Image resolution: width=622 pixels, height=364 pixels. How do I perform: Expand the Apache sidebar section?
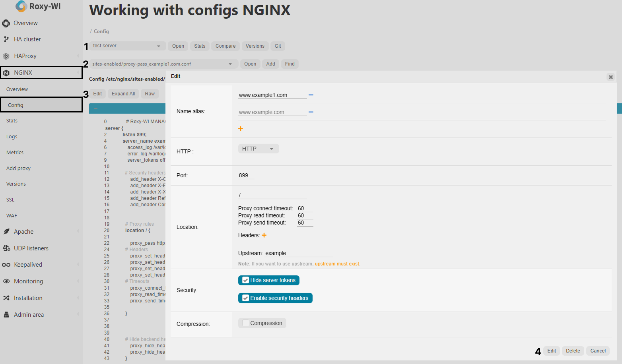tap(78, 232)
